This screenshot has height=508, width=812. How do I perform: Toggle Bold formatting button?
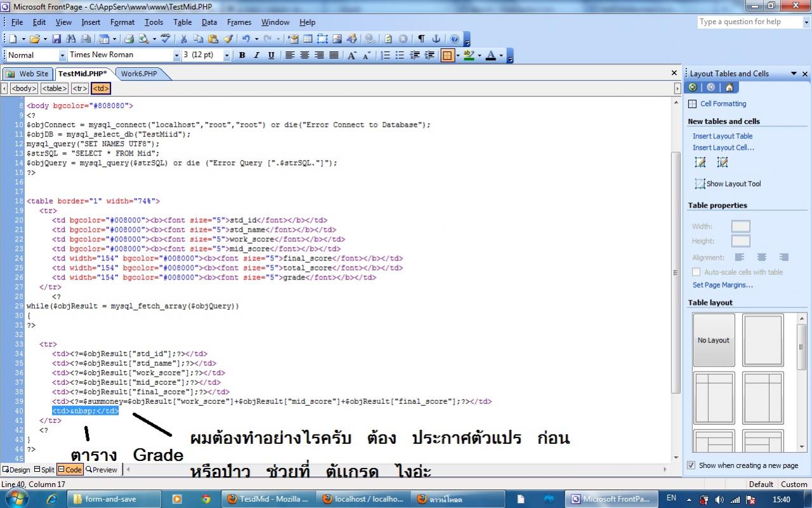click(x=242, y=55)
